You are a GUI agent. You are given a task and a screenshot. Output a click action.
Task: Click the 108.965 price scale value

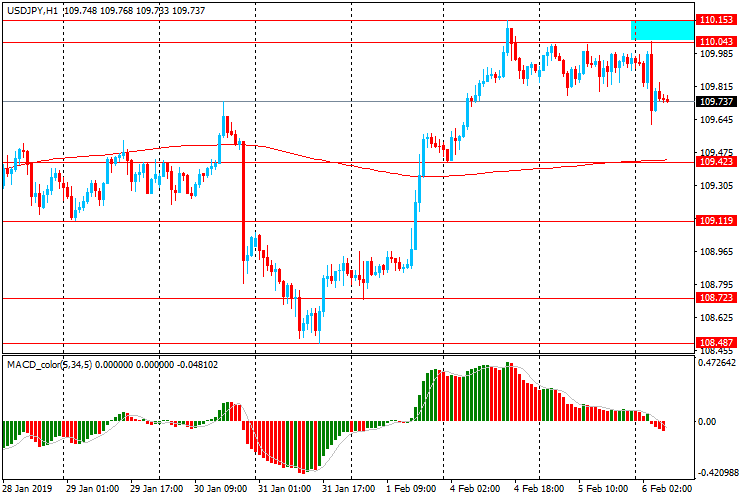[716, 252]
